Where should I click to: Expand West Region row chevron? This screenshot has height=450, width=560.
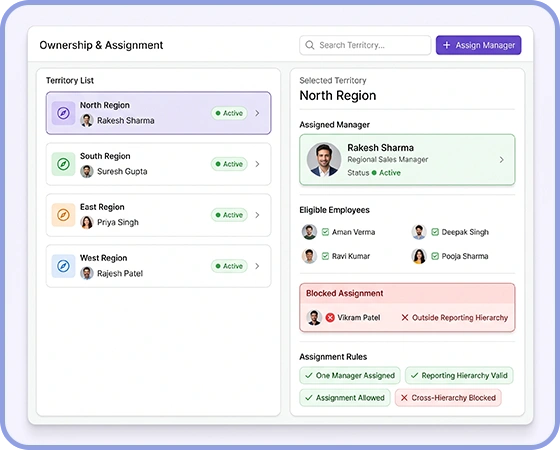[x=257, y=266]
